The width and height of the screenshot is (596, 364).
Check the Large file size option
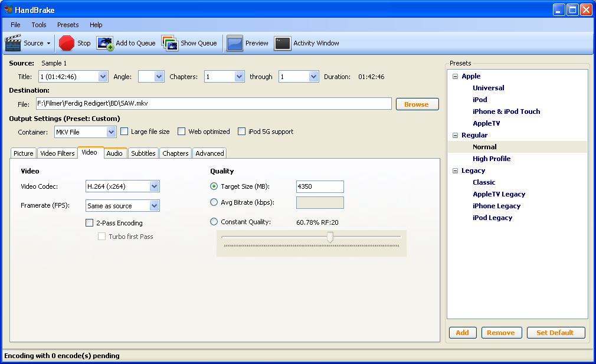click(125, 132)
